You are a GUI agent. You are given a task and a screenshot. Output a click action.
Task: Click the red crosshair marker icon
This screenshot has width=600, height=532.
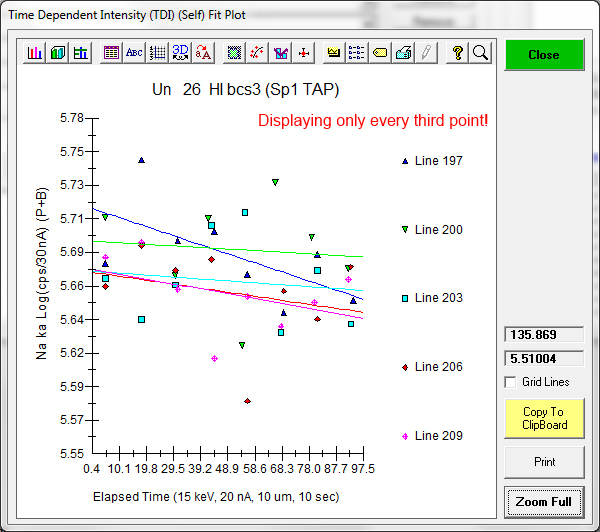[x=303, y=53]
